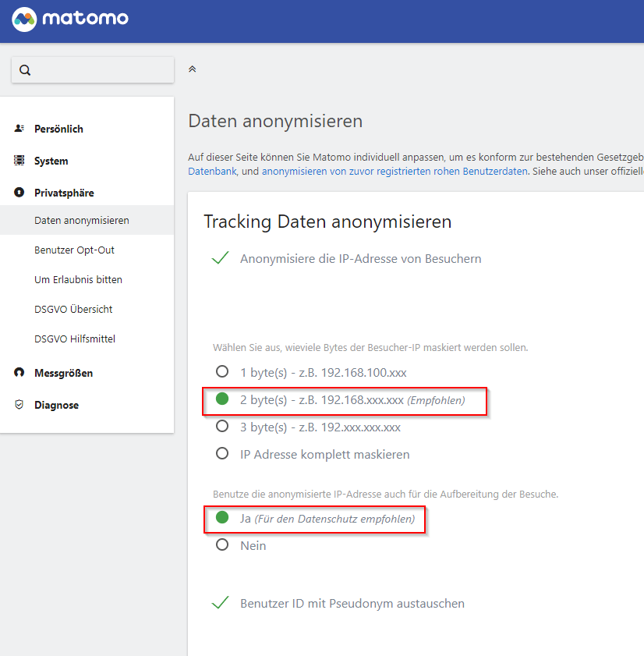
Task: Click into the sidebar search field
Action: (x=101, y=70)
